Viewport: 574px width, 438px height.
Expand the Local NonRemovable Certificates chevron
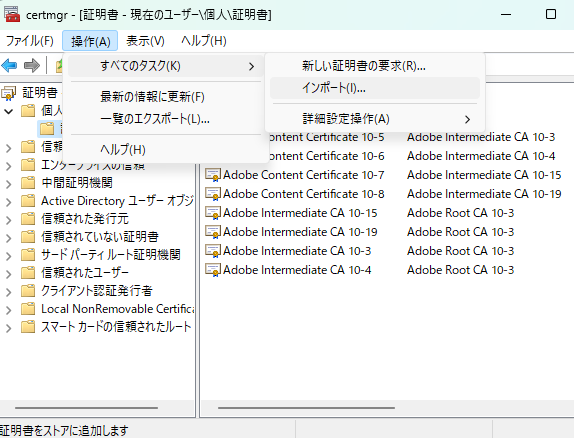click(x=8, y=310)
